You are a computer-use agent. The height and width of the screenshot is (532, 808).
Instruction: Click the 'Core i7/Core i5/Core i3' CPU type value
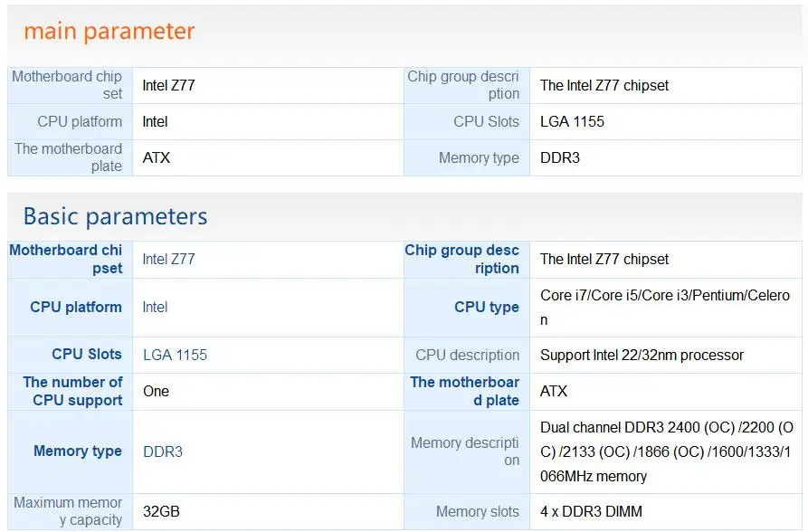tap(664, 296)
